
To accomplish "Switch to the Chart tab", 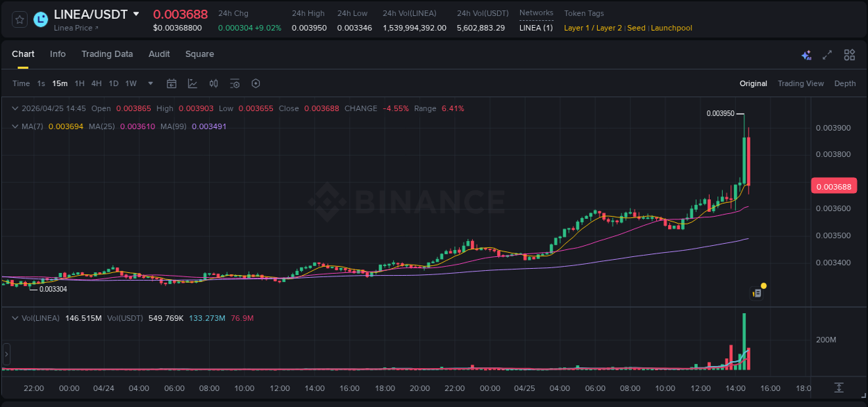I will coord(23,54).
